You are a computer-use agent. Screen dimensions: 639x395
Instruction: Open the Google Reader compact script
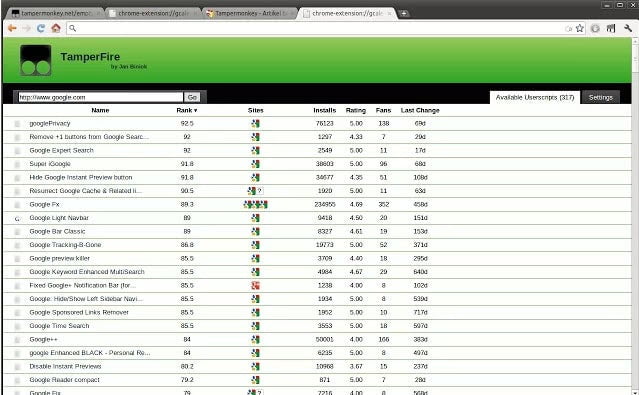pos(64,380)
